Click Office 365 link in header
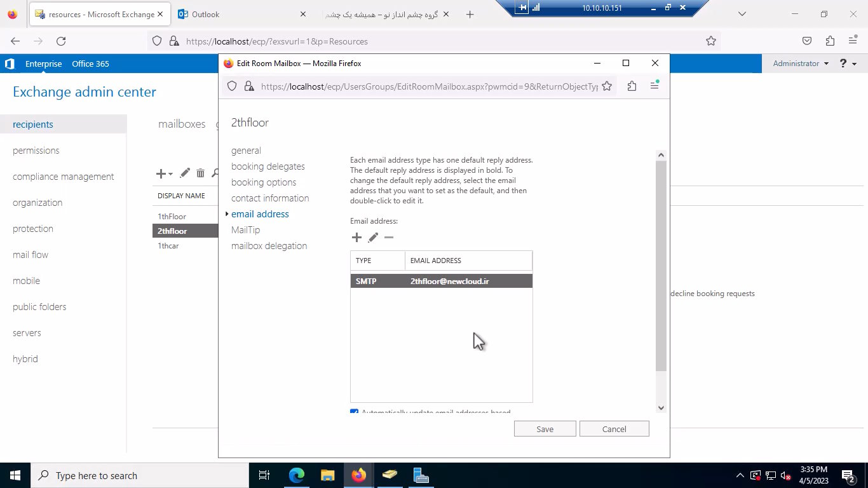The width and height of the screenshot is (868, 488). tap(90, 64)
